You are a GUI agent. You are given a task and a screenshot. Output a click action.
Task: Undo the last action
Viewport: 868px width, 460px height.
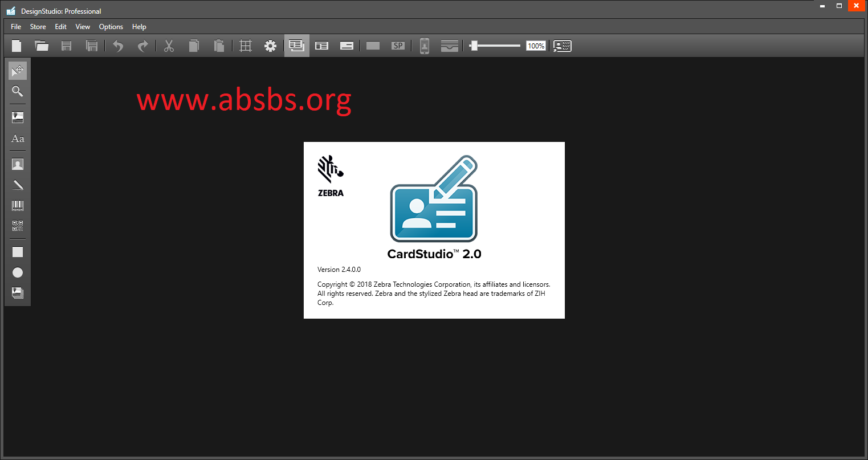pos(117,46)
